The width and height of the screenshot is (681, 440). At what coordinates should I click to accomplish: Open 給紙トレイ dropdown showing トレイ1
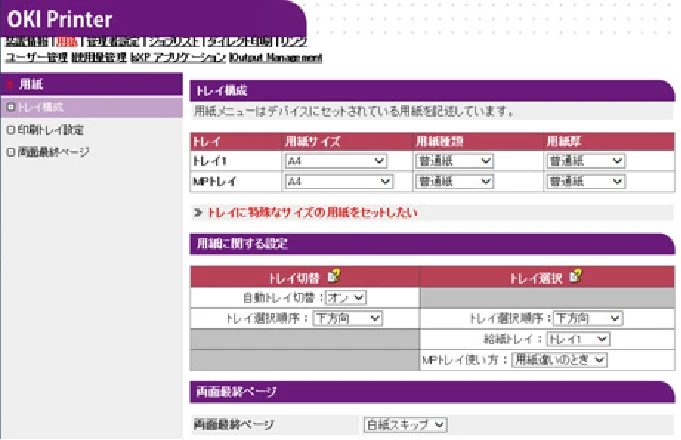point(578,339)
